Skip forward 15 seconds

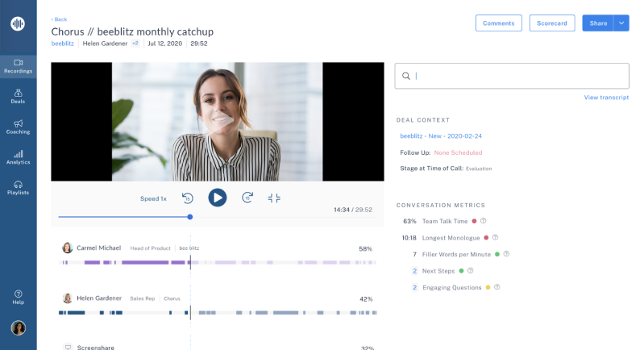(247, 198)
